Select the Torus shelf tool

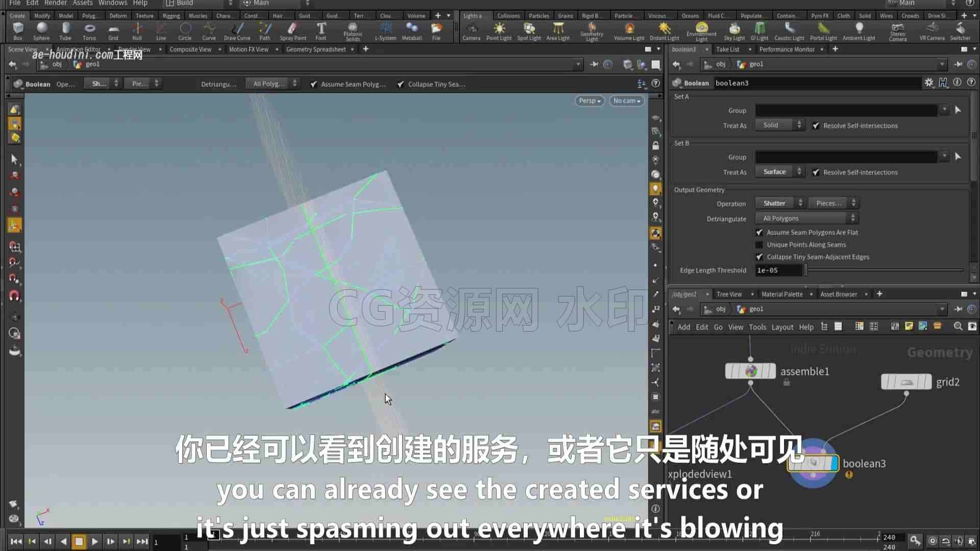coord(89,31)
